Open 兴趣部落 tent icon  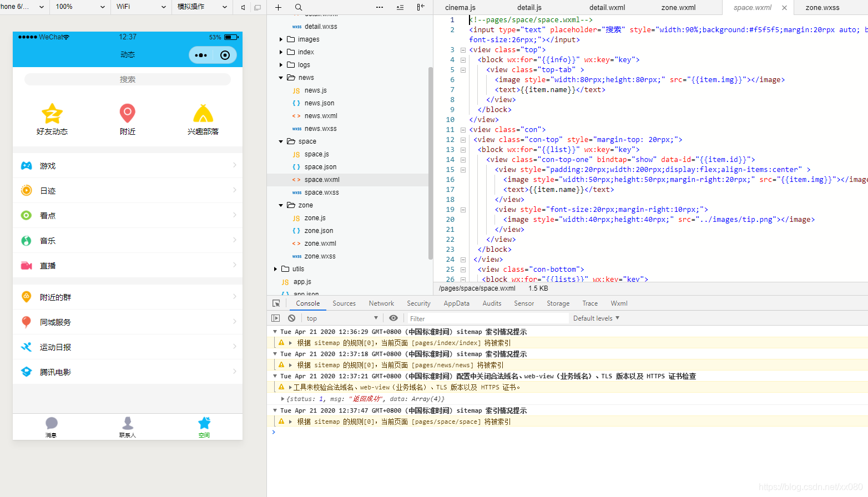click(x=203, y=113)
